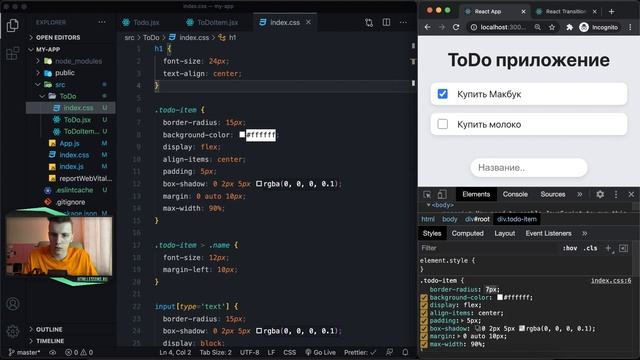Open the Accounts icon in the activity bar
Image resolution: width=640 pixels, height=360 pixels.
[x=13, y=304]
